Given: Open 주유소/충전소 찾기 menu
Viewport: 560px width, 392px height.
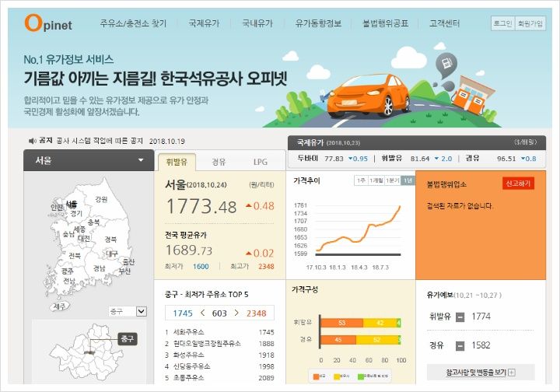Looking at the screenshot, I should (133, 23).
